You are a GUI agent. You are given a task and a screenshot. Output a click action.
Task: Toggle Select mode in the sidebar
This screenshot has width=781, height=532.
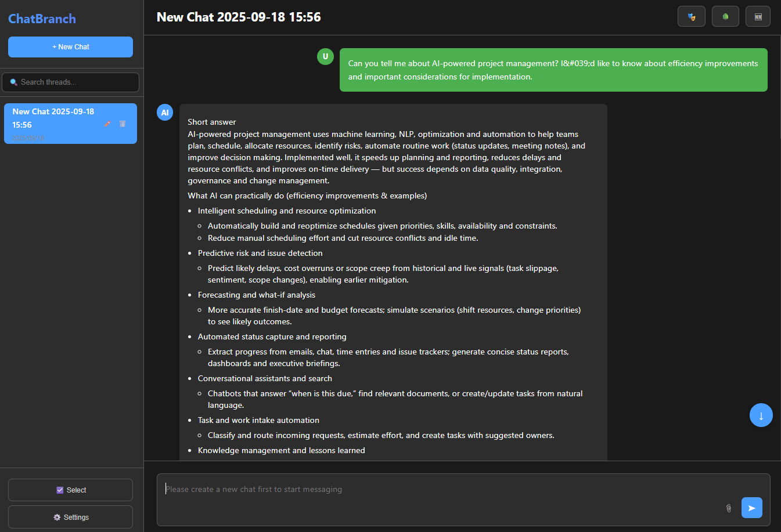coord(70,490)
